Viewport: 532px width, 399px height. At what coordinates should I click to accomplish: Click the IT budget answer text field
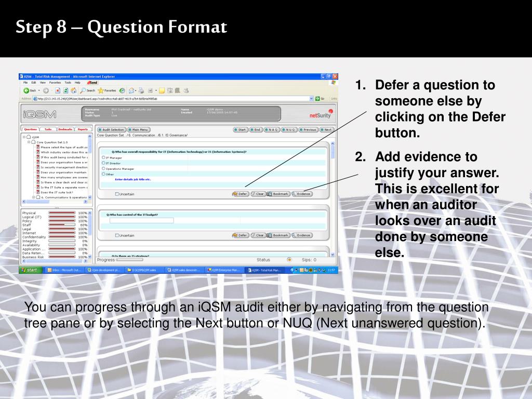coord(141,220)
